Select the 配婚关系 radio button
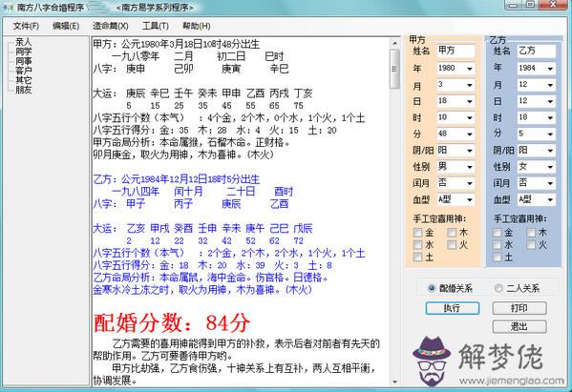Screen dimensions: 572x392 (x=432, y=288)
